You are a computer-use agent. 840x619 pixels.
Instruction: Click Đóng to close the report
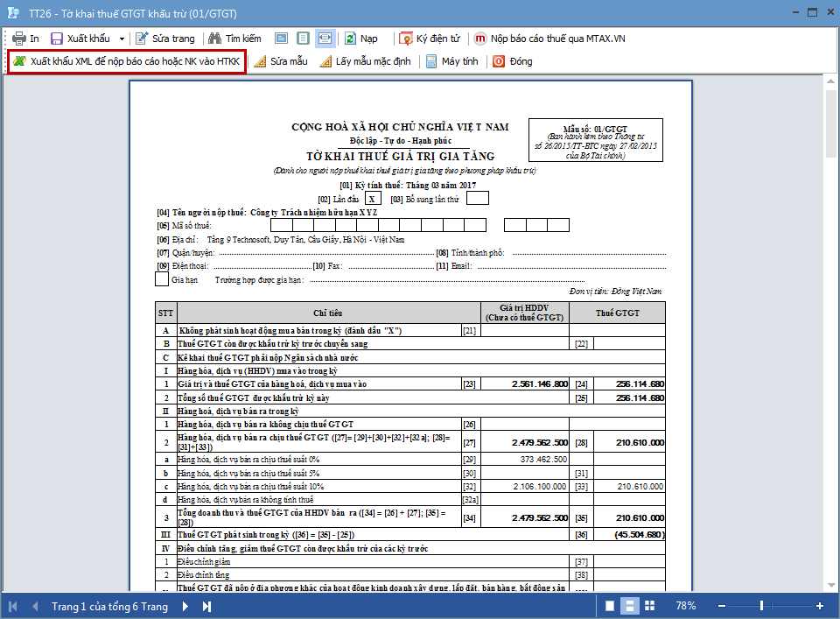(x=513, y=61)
